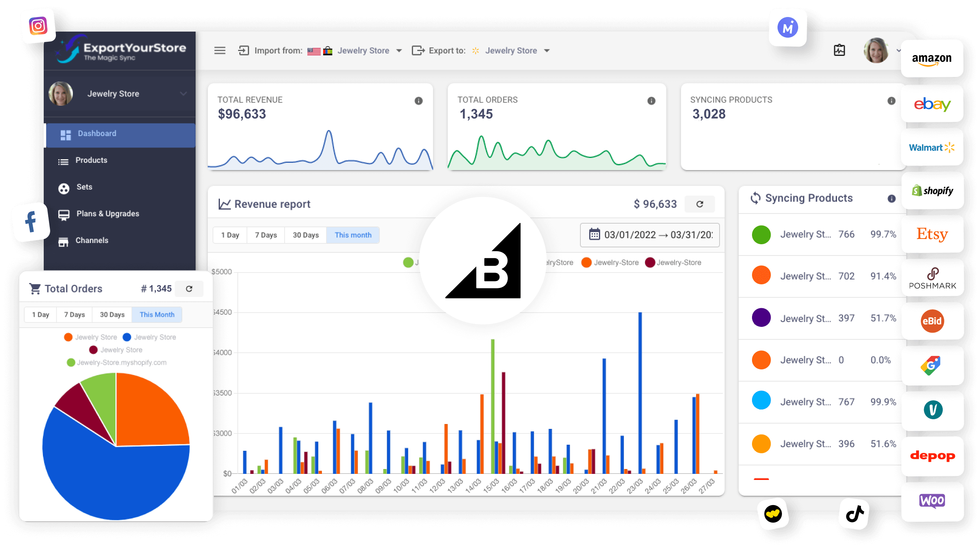
Task: Toggle the dark red Jewelry Store pie legend
Action: (x=116, y=350)
